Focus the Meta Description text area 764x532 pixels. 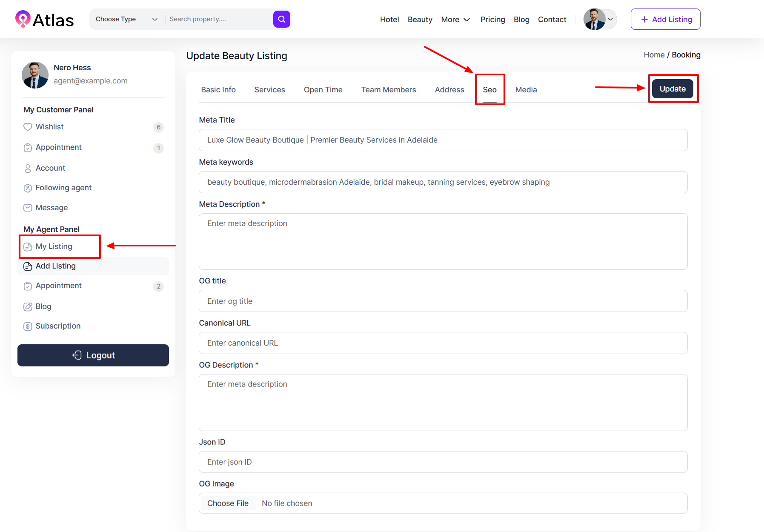pyautogui.click(x=443, y=241)
